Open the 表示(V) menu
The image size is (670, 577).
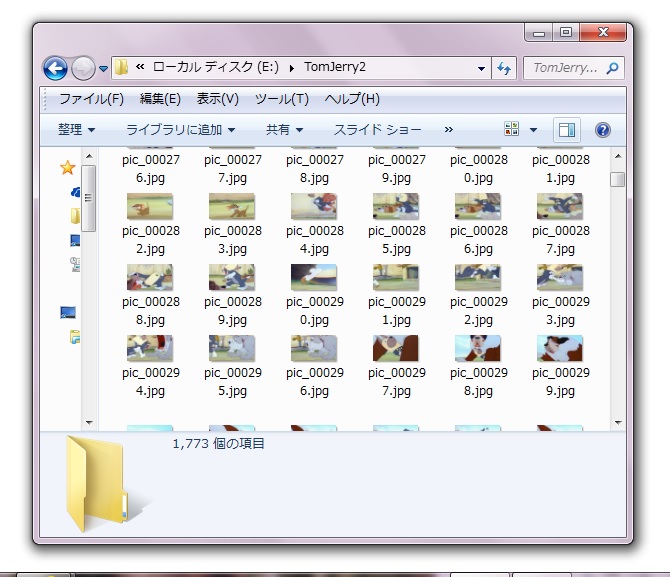[217, 99]
